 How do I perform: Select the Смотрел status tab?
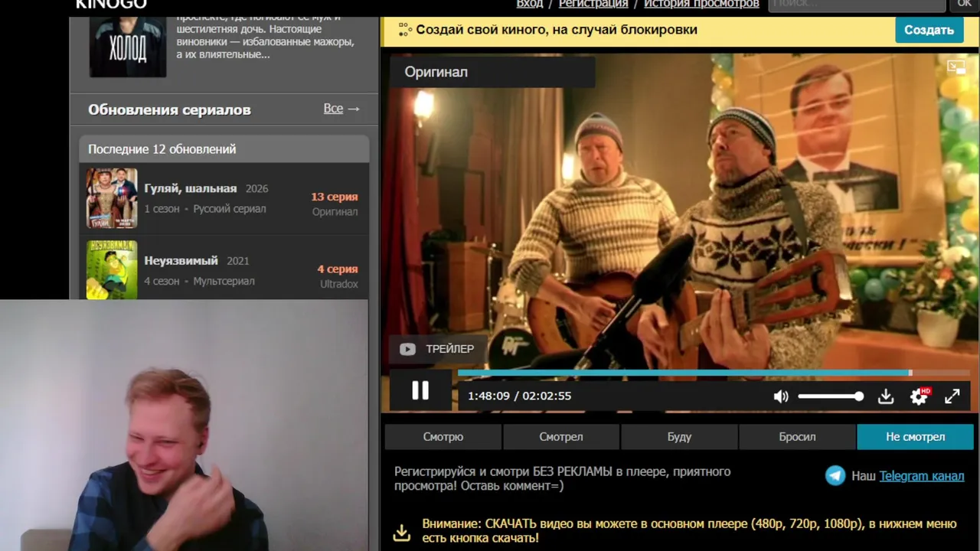(x=561, y=437)
